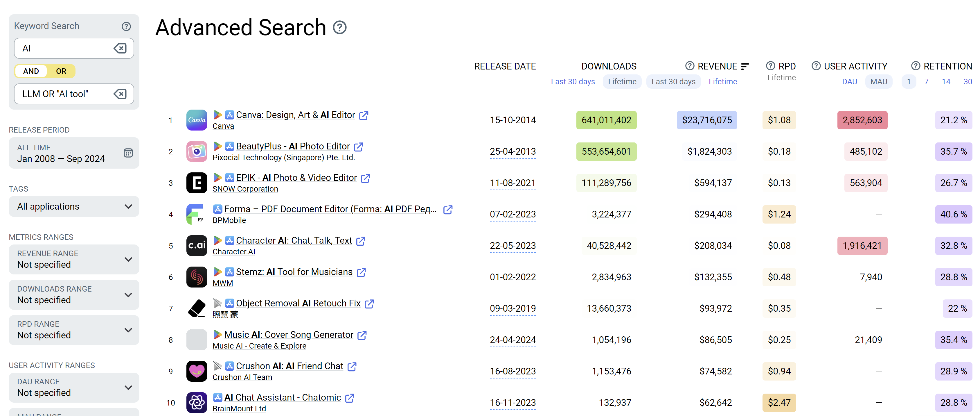
Task: Open Character AI external link icon
Action: coord(361,241)
